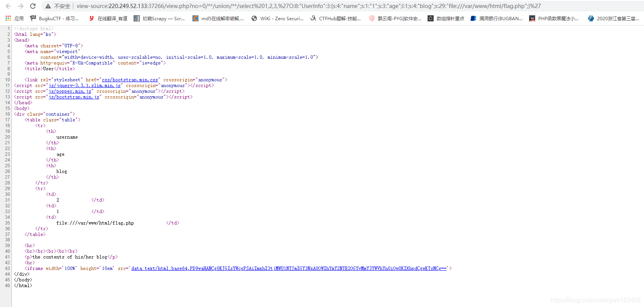Open the CTFHub writeup bookmark
Viewport: 644px width, 307px height.
[336, 18]
